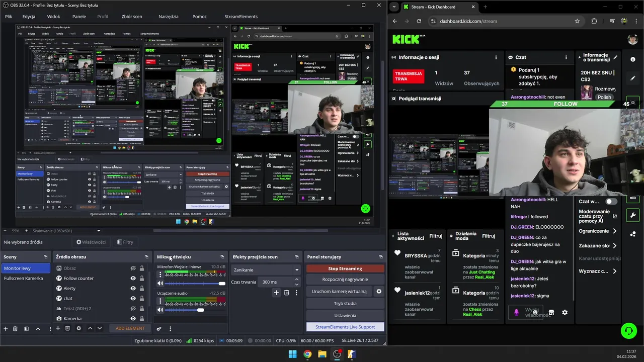Screen dimensions: 644x362
Task: Show the hidden Obraz source
Action: tap(133, 268)
